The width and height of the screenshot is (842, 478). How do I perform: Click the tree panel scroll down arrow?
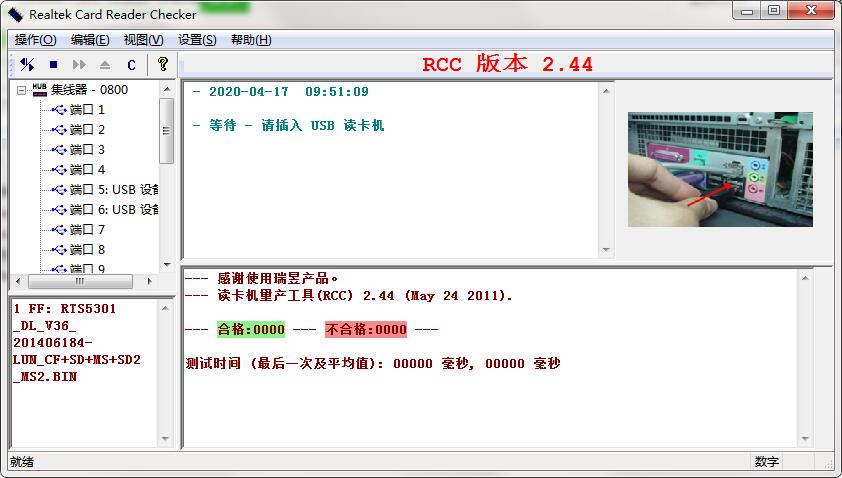click(167, 265)
